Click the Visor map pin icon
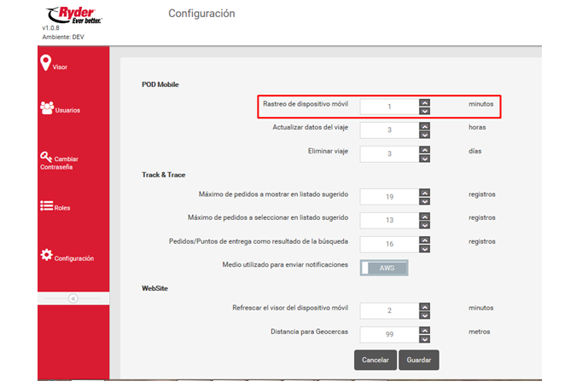Screen dimensions: 588x387 [45, 63]
